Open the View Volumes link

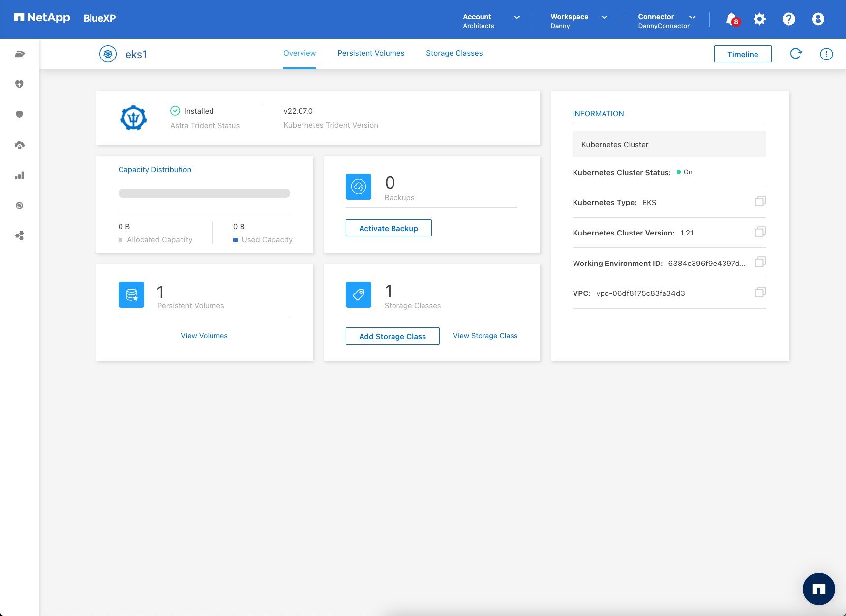click(204, 336)
